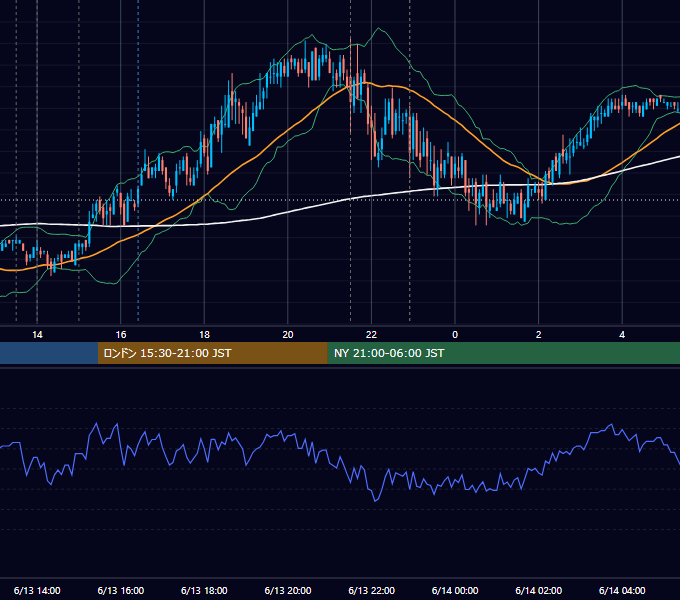Click the 6/14 02:00 date label
Image resolution: width=680 pixels, height=600 pixels.
coord(538,590)
